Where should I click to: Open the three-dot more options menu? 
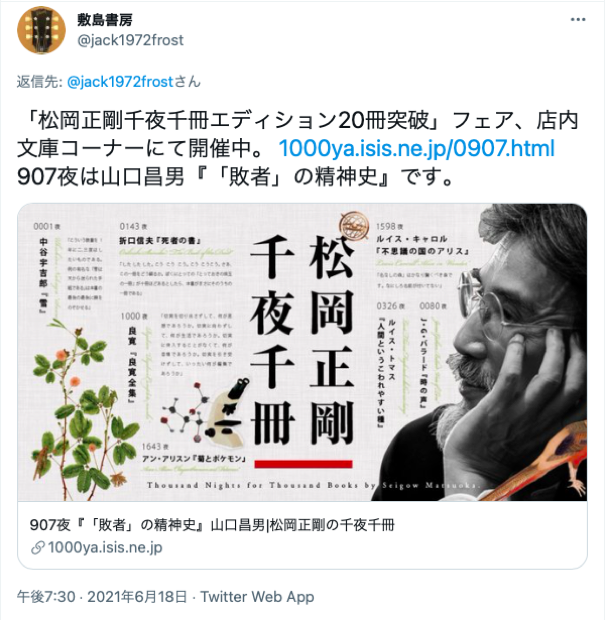577,19
